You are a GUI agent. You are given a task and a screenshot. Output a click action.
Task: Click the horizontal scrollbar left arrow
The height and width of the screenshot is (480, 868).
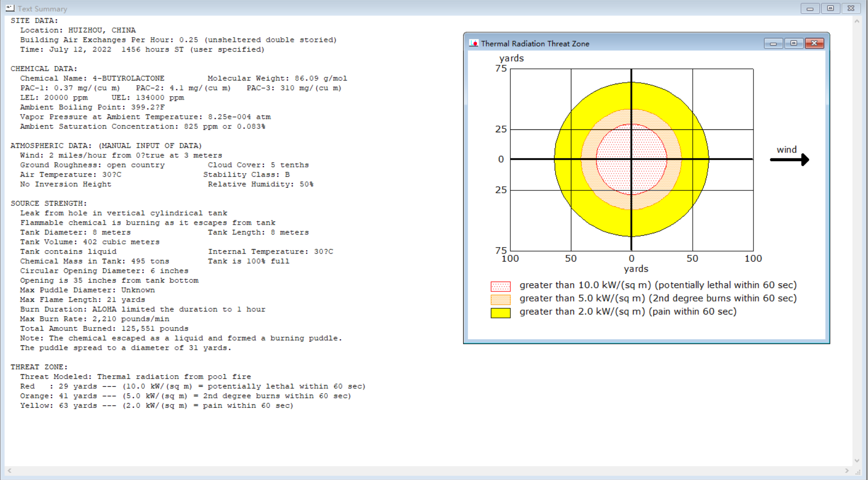[x=10, y=470]
